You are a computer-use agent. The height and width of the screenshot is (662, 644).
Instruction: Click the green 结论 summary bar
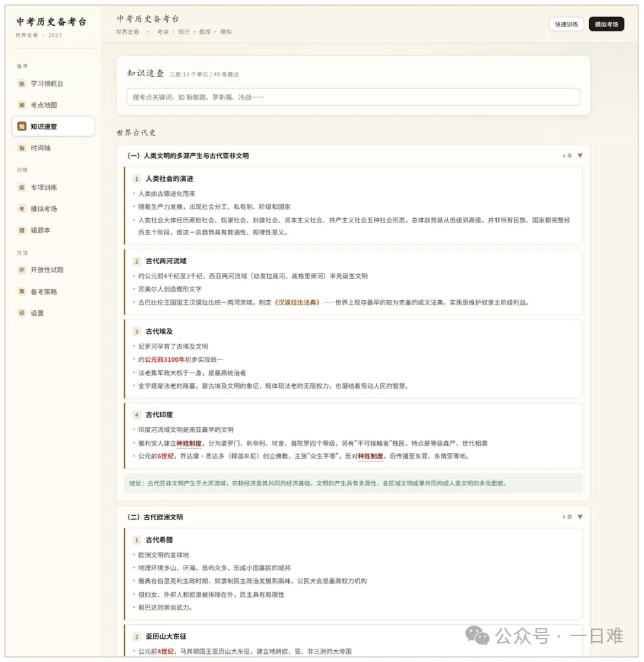click(x=353, y=483)
